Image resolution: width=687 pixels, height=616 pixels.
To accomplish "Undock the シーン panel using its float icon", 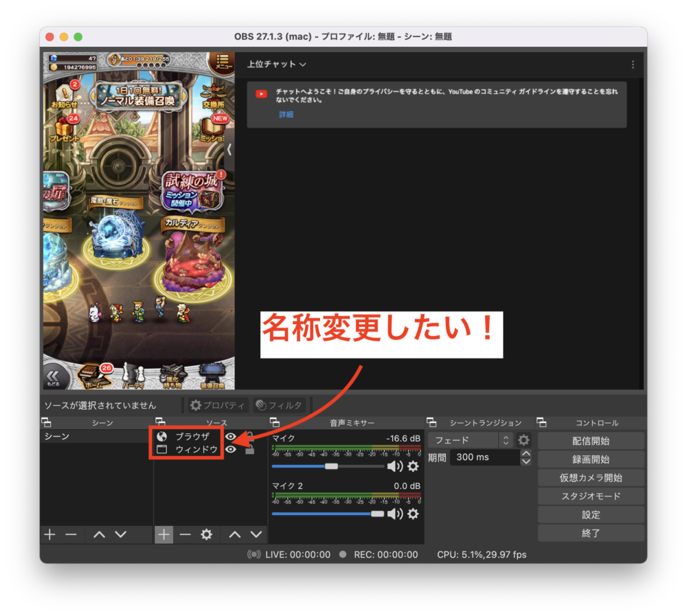I will [x=47, y=422].
